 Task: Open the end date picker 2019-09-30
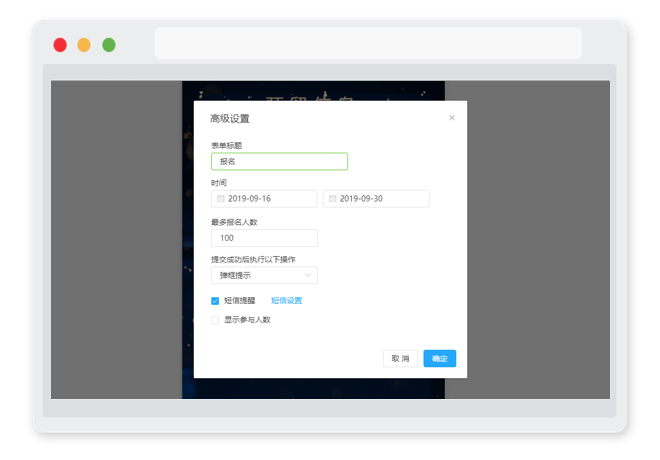tap(376, 199)
